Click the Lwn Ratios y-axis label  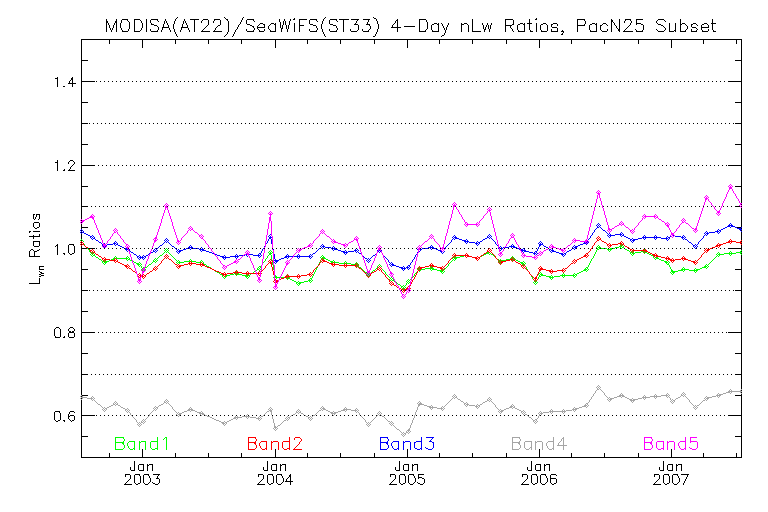click(x=35, y=249)
